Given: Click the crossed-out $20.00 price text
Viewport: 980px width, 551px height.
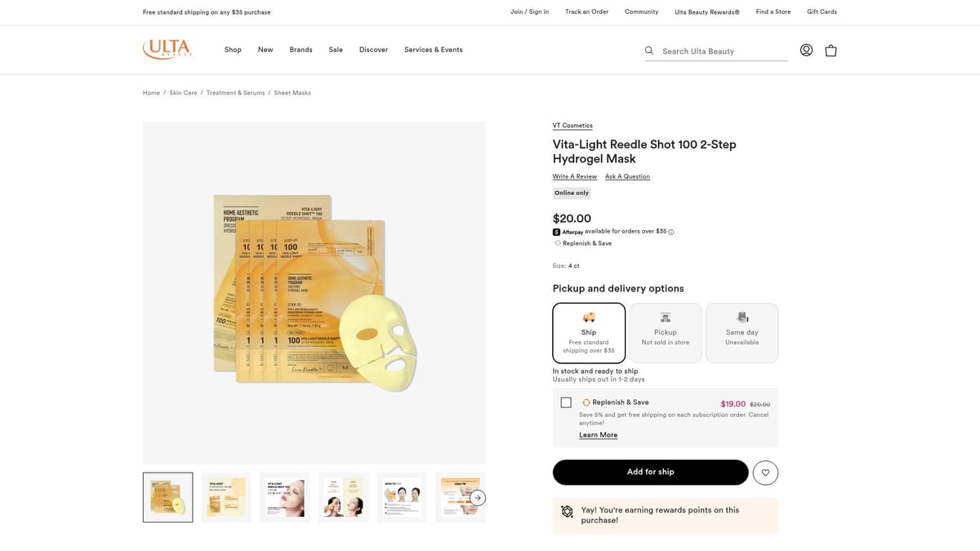Looking at the screenshot, I should [760, 403].
